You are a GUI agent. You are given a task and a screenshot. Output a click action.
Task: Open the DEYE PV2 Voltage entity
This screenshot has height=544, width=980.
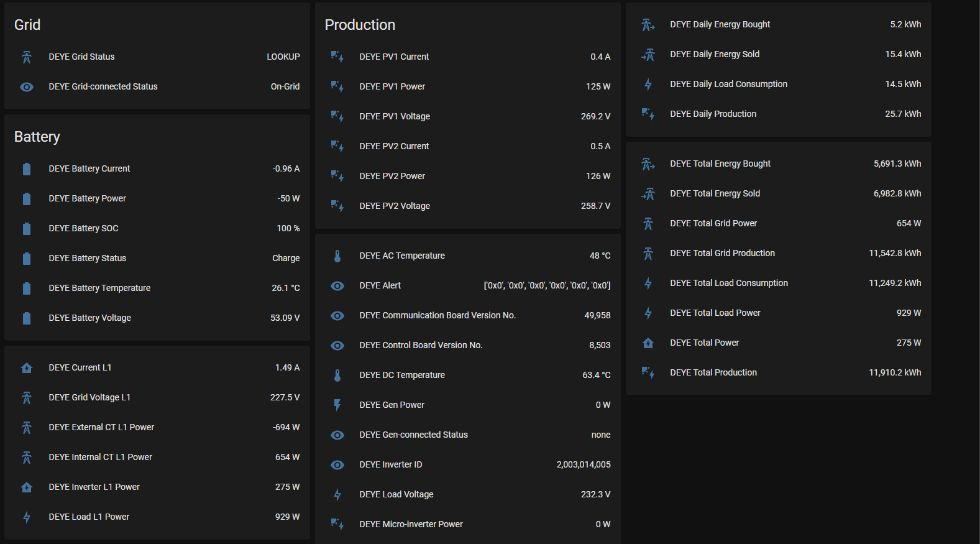coord(468,206)
